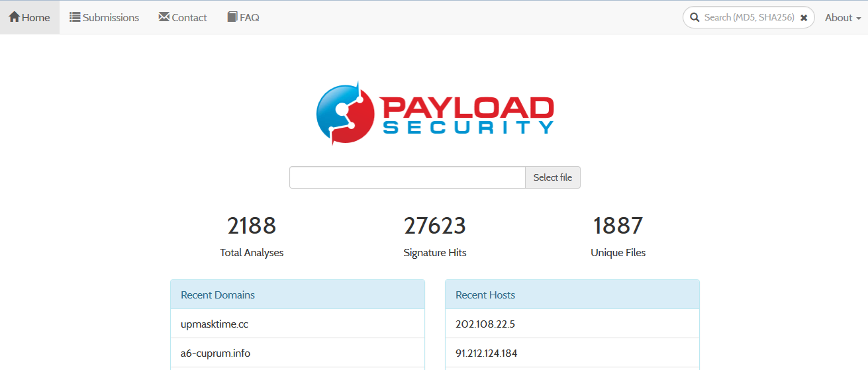Clear search with the X icon
Image resolution: width=868 pixels, height=370 pixels.
tap(804, 18)
